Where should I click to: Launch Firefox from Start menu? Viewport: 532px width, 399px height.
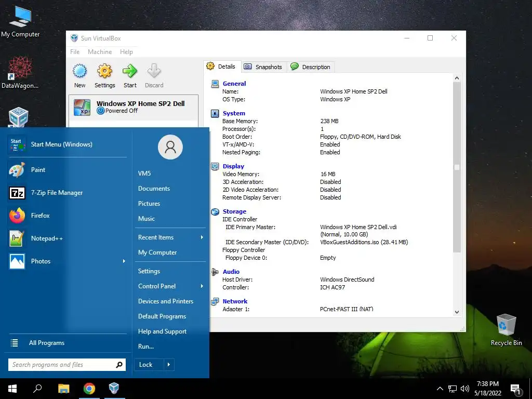click(68, 216)
